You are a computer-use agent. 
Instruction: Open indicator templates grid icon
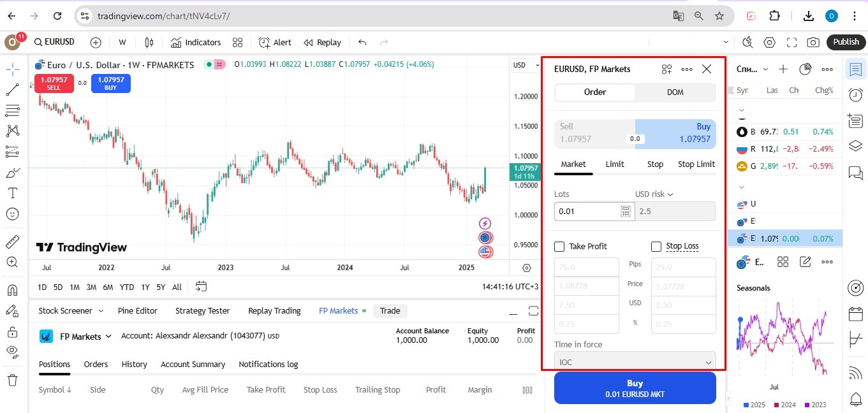(x=238, y=42)
